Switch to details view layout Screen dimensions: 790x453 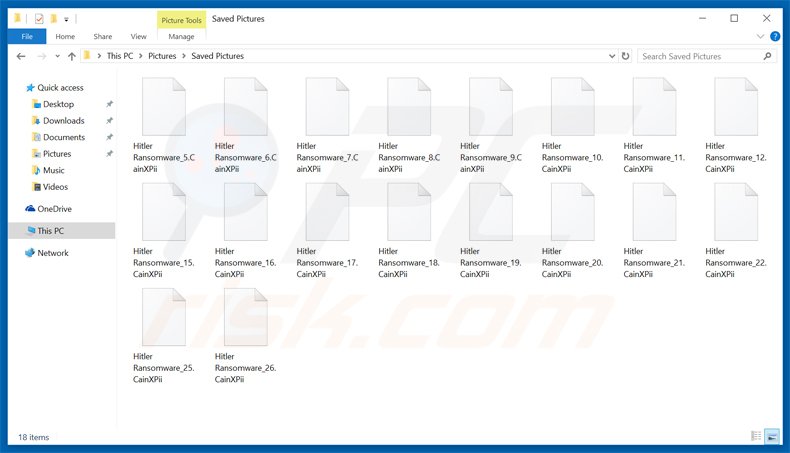point(755,436)
